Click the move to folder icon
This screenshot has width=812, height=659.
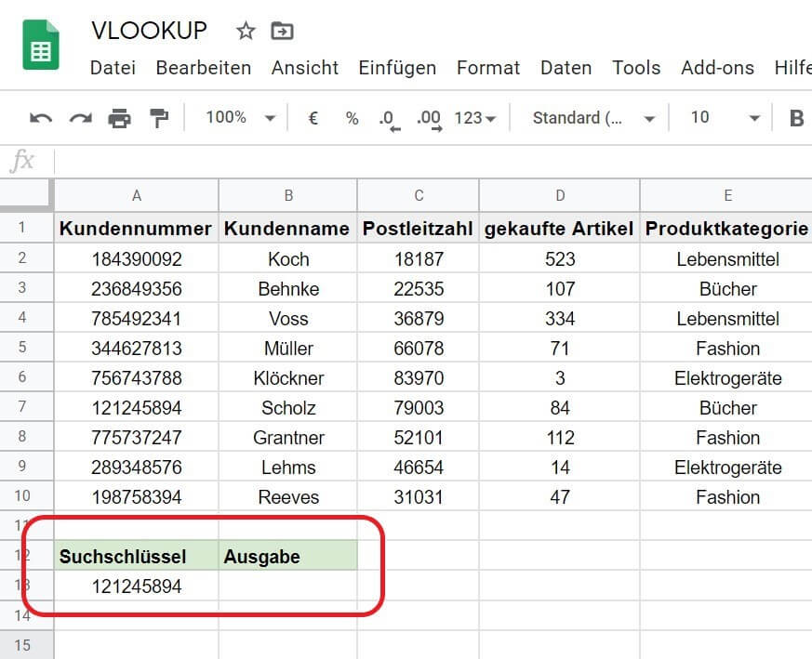[281, 32]
